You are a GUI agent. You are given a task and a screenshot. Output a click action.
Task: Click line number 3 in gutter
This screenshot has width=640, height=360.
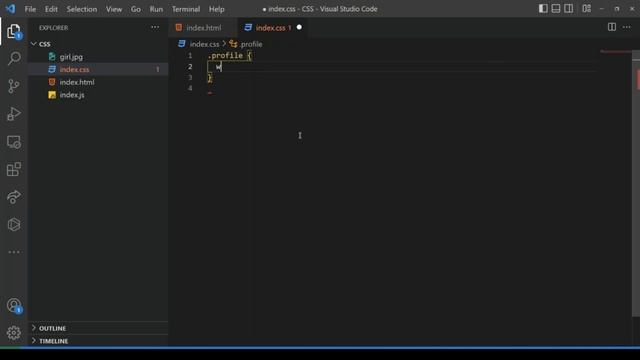[x=190, y=77]
